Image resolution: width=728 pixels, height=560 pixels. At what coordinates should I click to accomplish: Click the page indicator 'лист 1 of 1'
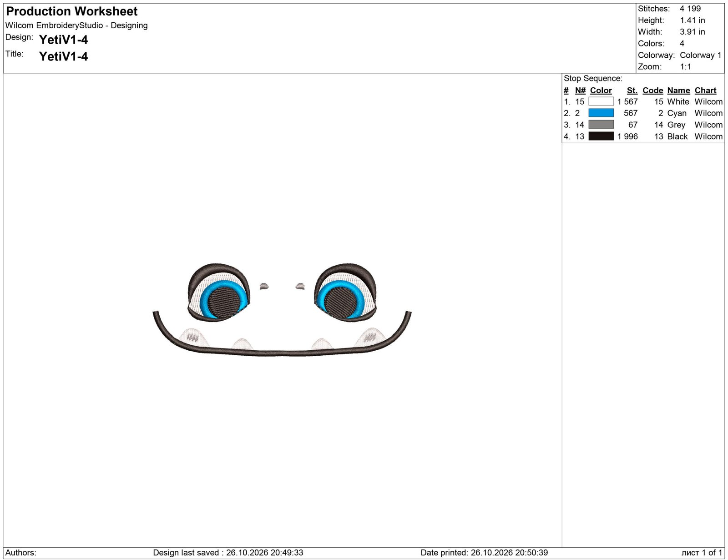(702, 553)
